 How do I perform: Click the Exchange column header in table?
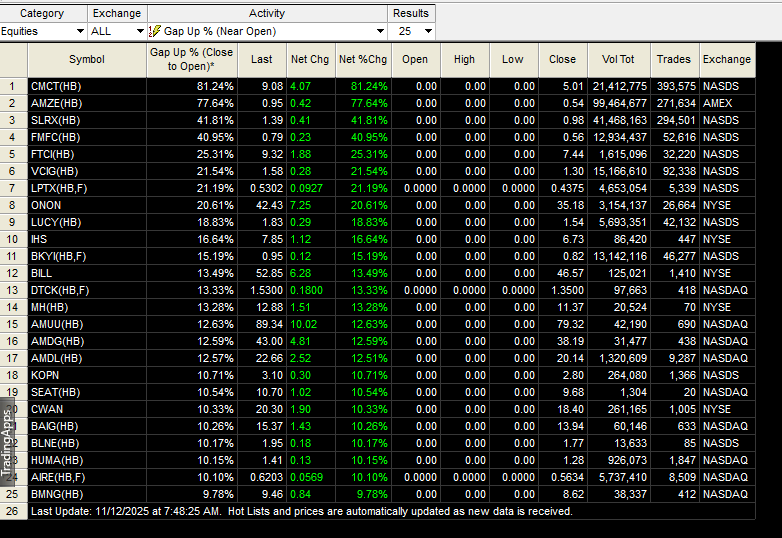(727, 59)
